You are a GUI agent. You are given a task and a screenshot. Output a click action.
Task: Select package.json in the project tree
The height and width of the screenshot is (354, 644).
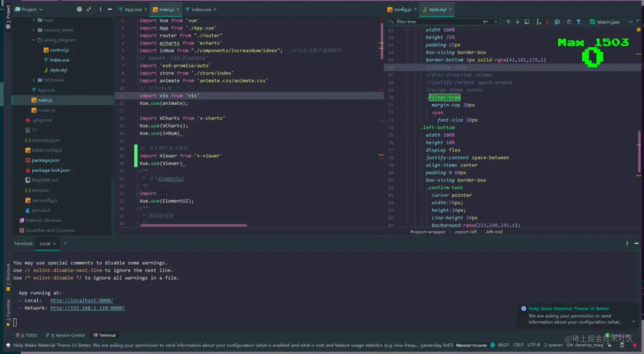[42, 160]
